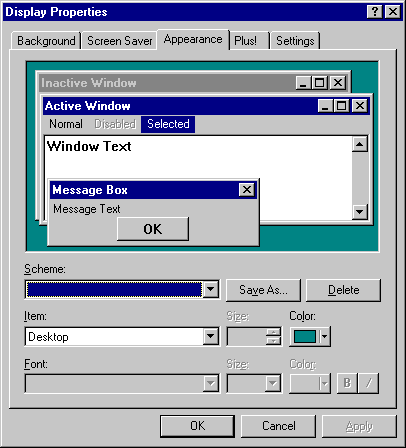This screenshot has height=448, width=406.
Task: Click the Save As... button
Action: tap(263, 290)
